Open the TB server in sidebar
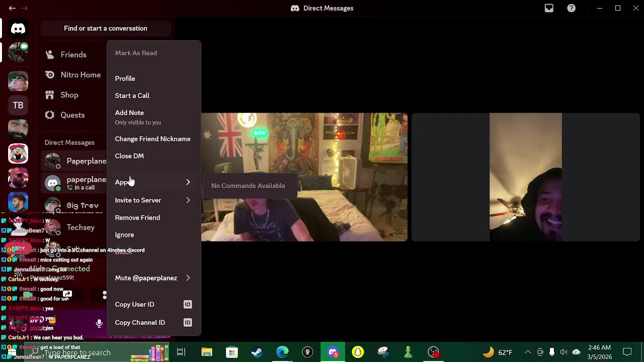This screenshot has height=362, width=644. pos(18,106)
